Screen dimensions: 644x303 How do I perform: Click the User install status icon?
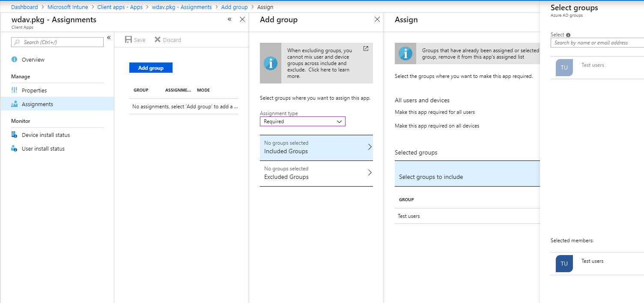click(x=15, y=149)
